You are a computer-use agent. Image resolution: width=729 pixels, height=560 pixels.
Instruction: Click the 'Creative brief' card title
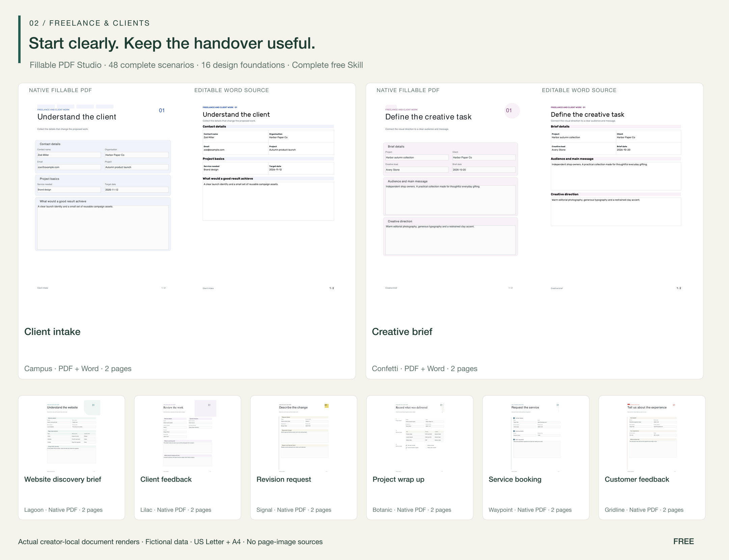[402, 332]
